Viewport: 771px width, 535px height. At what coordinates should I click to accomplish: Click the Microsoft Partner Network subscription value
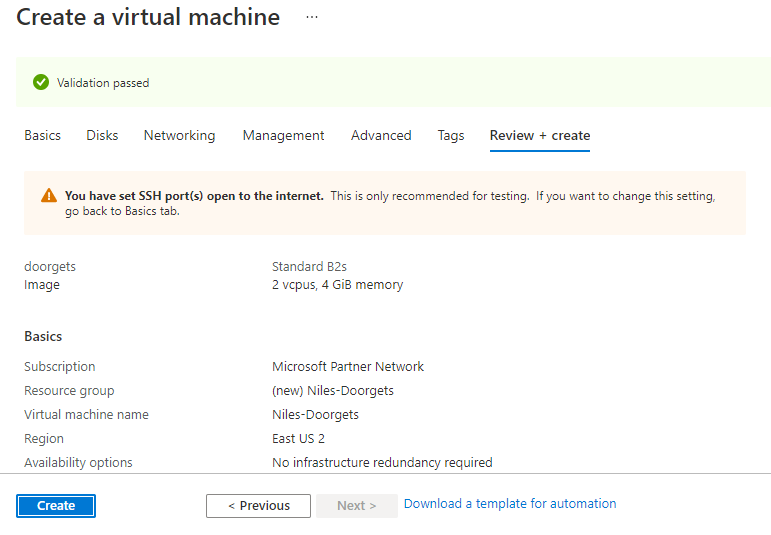point(348,367)
